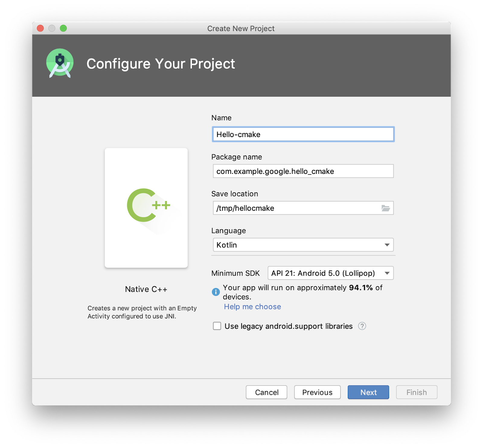The width and height of the screenshot is (483, 448).
Task: Click the Cancel button
Action: (x=266, y=392)
